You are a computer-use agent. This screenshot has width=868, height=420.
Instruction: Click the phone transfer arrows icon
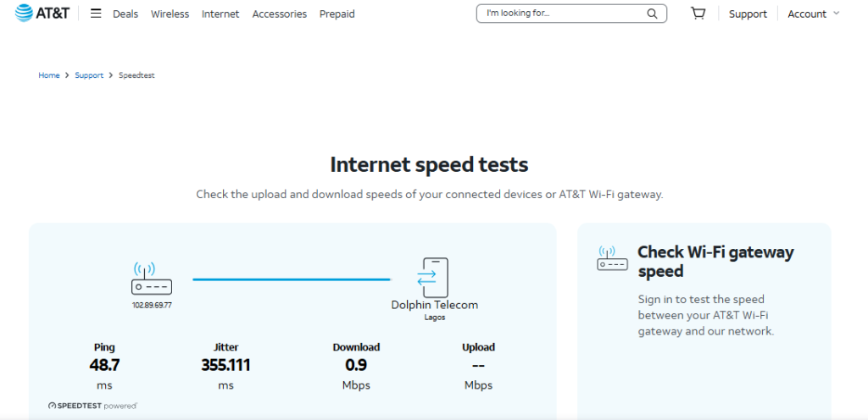coord(431,278)
